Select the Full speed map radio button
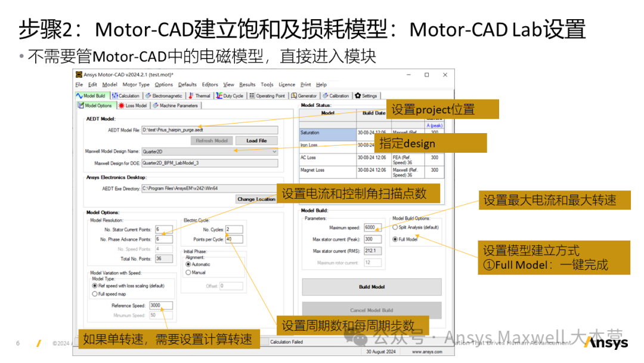 pyautogui.click(x=95, y=294)
